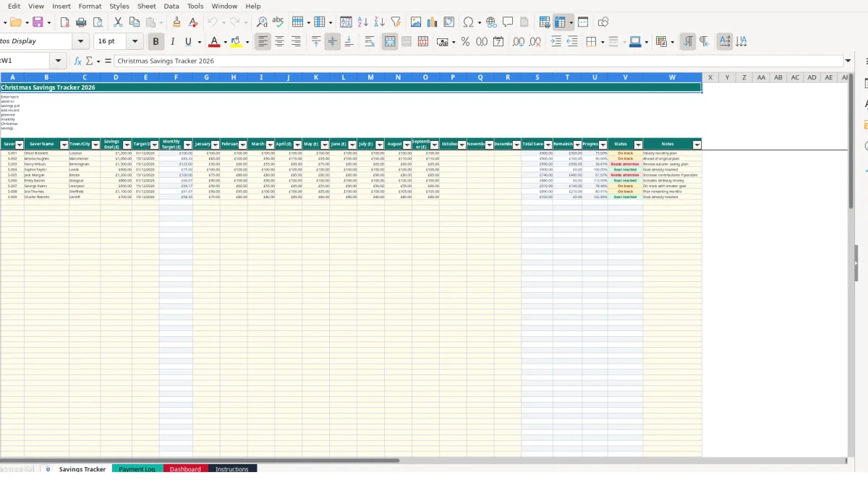This screenshot has height=488, width=868.
Task: Open font size 16 pt dropdown
Action: (135, 42)
